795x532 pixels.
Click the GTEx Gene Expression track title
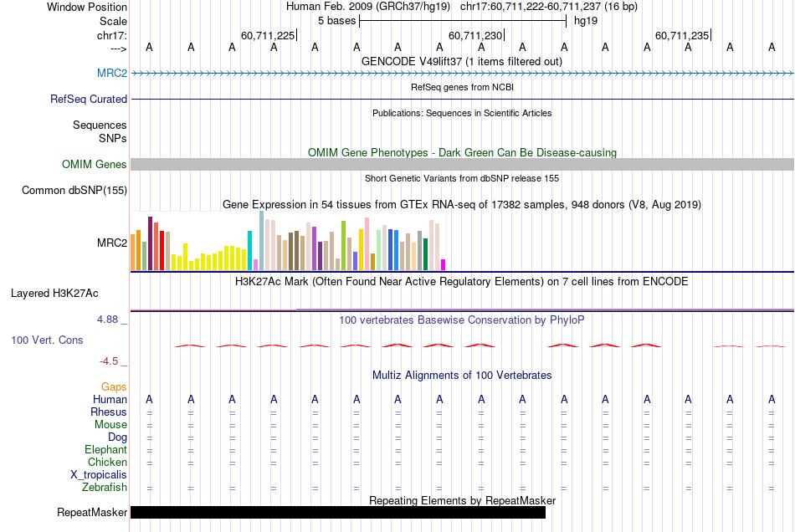point(462,205)
